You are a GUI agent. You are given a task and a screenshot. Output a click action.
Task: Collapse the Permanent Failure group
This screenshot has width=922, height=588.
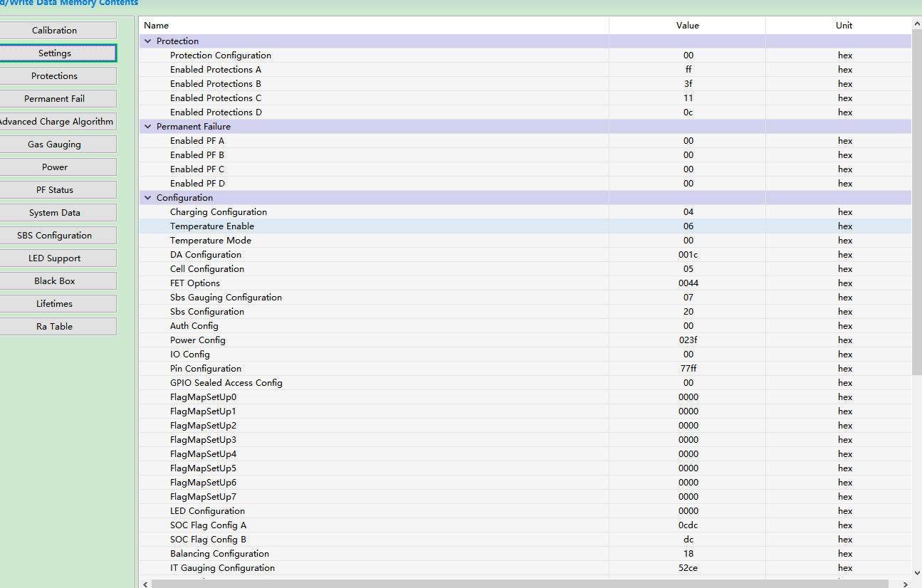[x=148, y=127]
